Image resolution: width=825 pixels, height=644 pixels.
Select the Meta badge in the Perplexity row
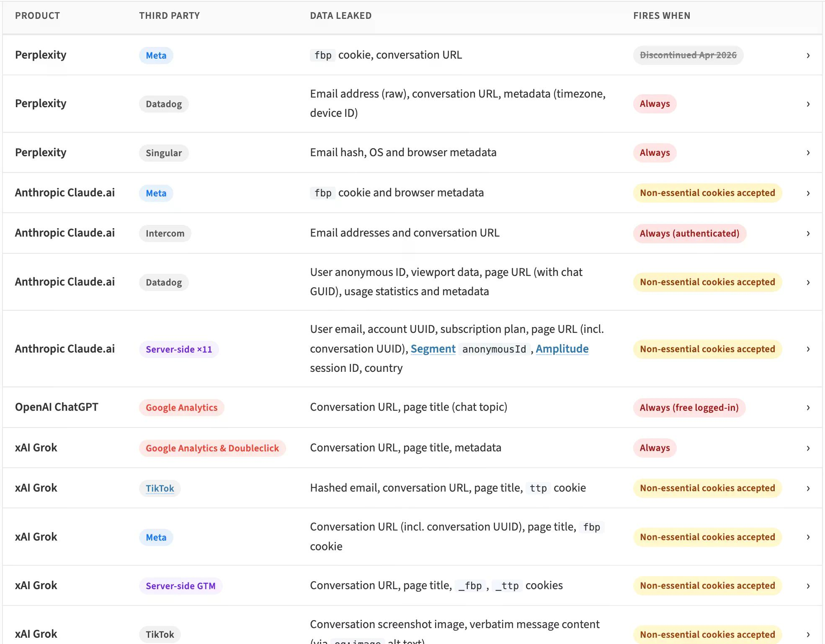(x=156, y=55)
